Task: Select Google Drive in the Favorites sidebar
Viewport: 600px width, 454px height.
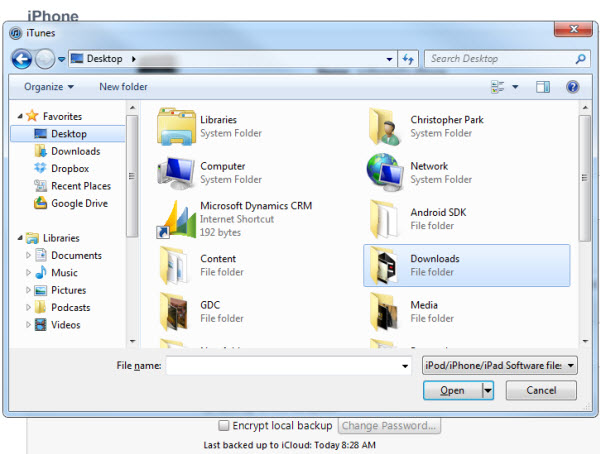Action: 78,203
